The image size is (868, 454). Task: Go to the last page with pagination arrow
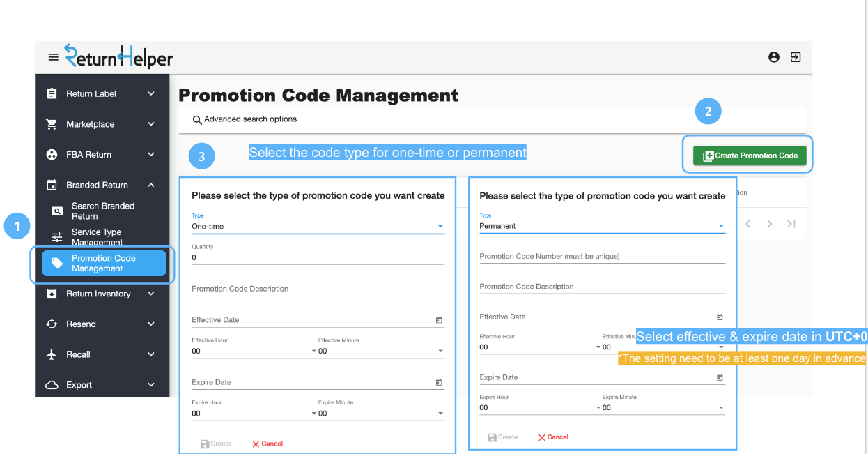(791, 223)
